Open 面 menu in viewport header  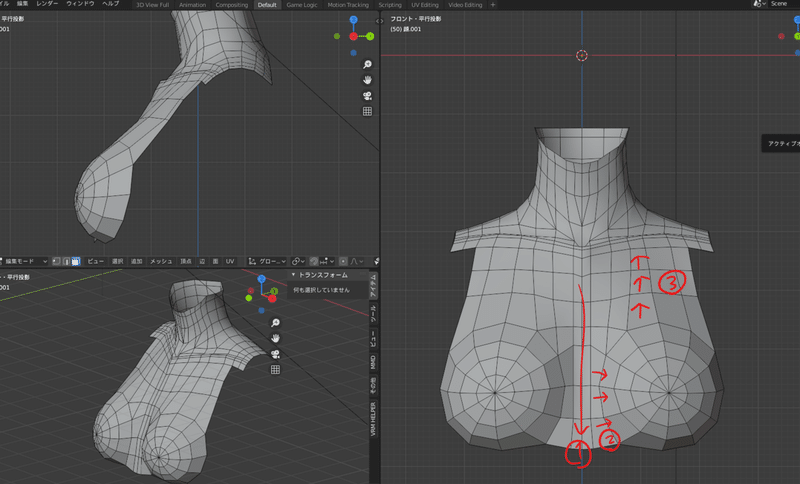pos(215,261)
